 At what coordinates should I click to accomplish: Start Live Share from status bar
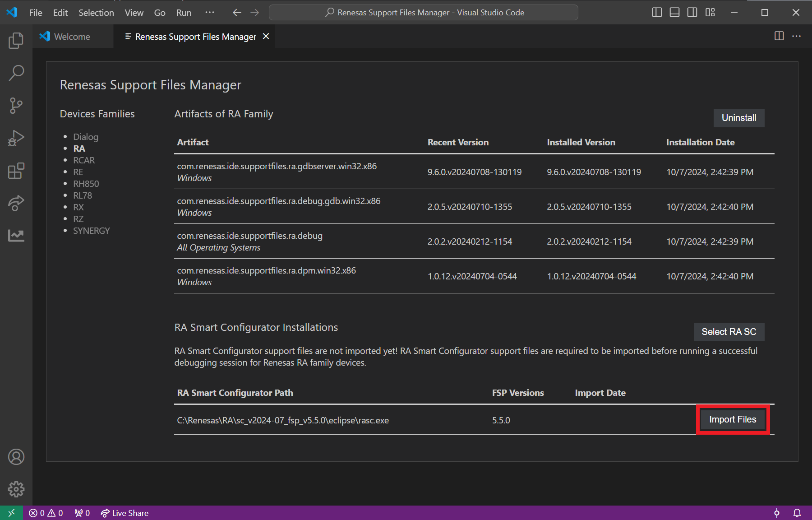click(125, 513)
